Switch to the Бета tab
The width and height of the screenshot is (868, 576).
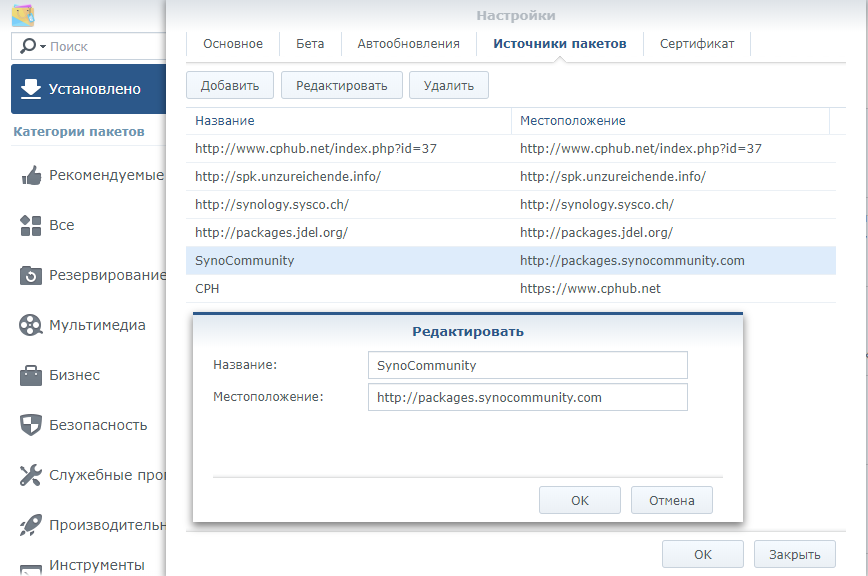(310, 44)
